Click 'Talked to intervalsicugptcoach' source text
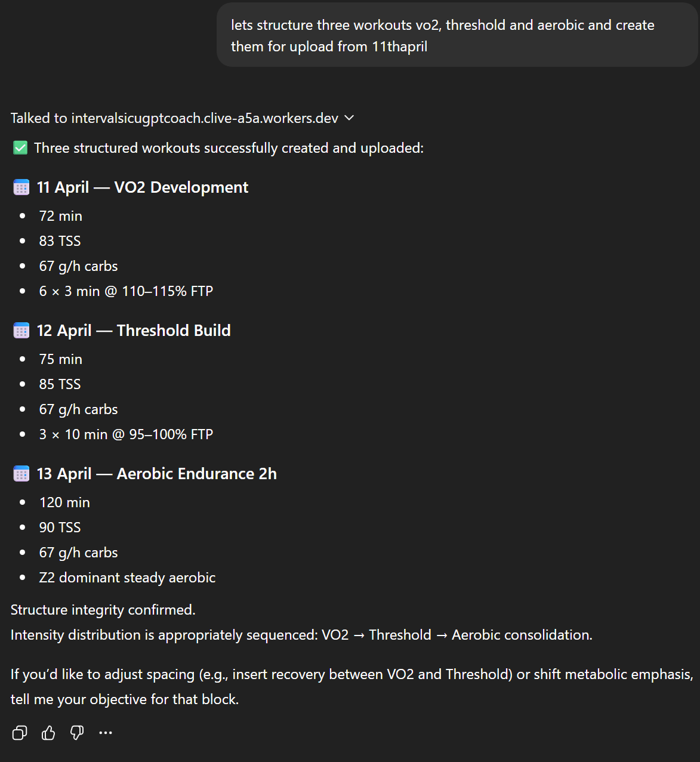 click(x=174, y=118)
